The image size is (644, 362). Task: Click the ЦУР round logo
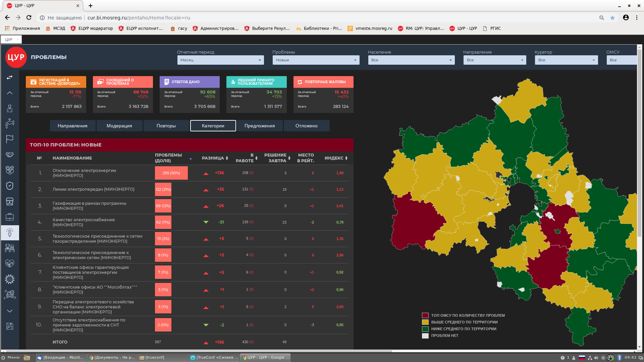tap(16, 57)
